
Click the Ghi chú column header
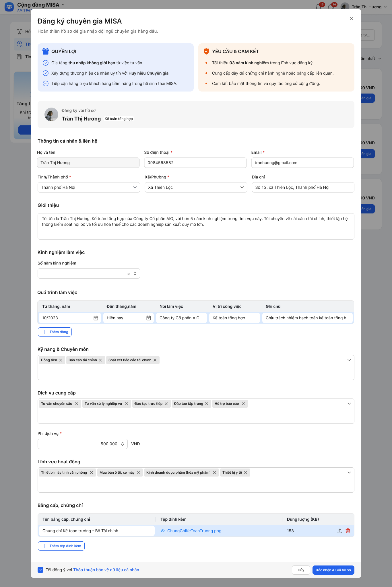tap(273, 306)
